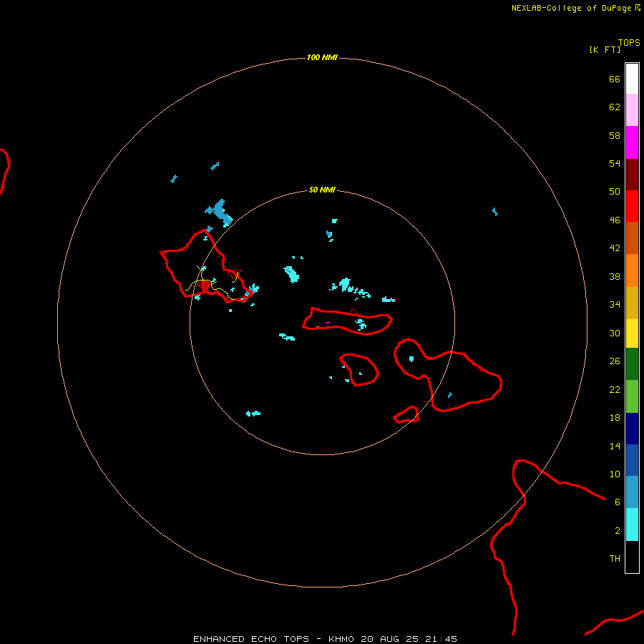644x644 pixels.
Task: Click the NEXLAB-College of DuPage text
Action: click(x=571, y=8)
